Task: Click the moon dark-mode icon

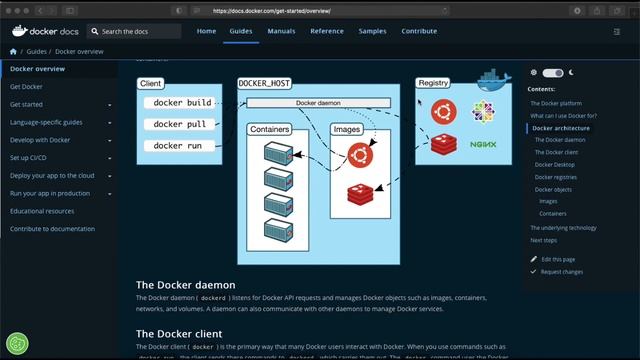Action: point(571,72)
